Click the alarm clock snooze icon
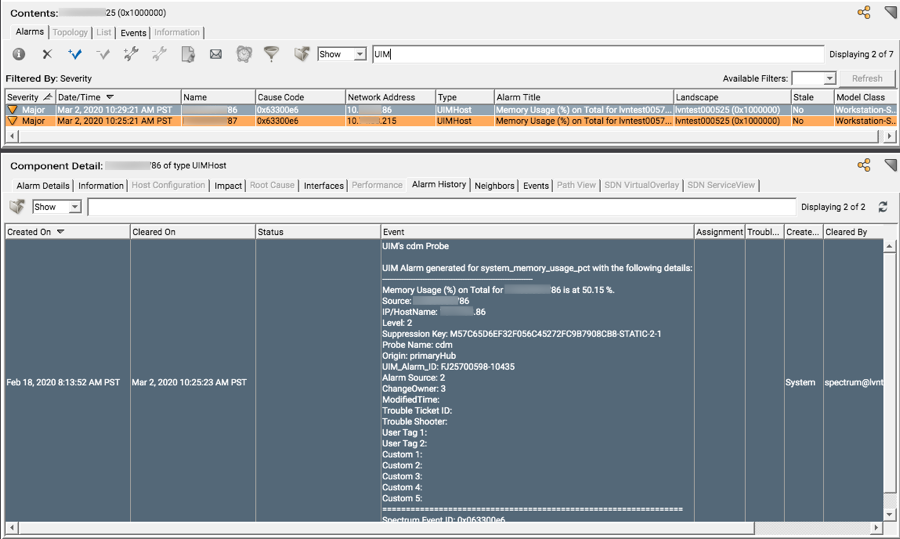Viewport: 900px width, 539px height. [243, 54]
